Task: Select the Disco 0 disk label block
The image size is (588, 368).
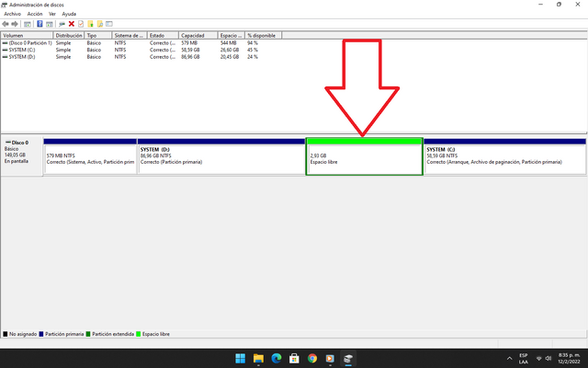Action: [21, 156]
